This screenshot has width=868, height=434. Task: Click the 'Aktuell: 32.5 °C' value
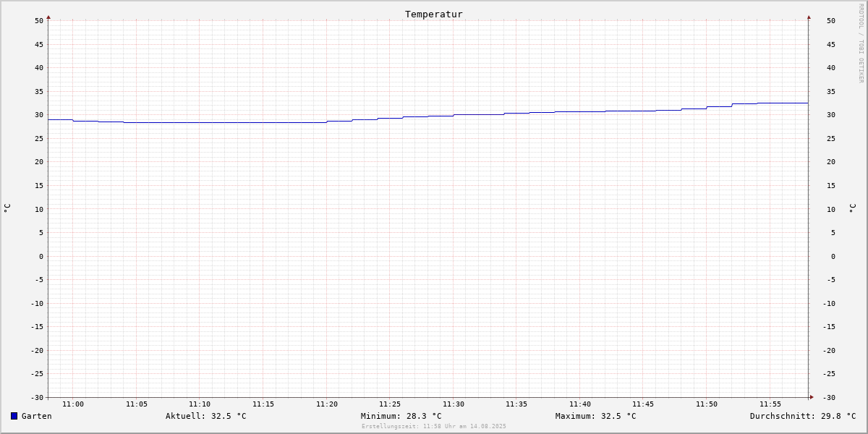(x=206, y=416)
